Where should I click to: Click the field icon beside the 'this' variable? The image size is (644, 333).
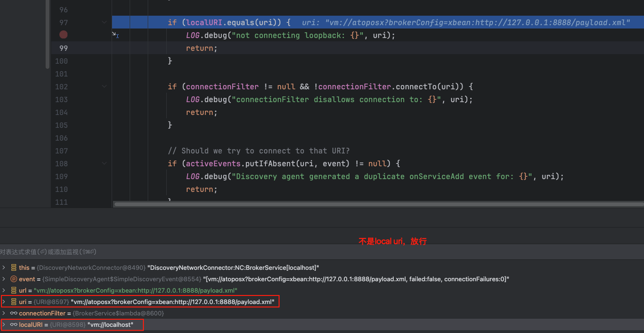[14, 268]
